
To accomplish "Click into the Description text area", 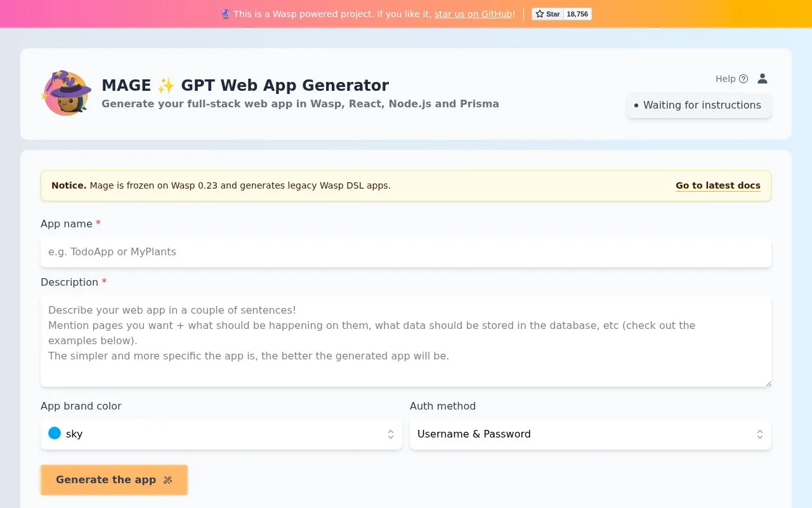I will coord(406,341).
